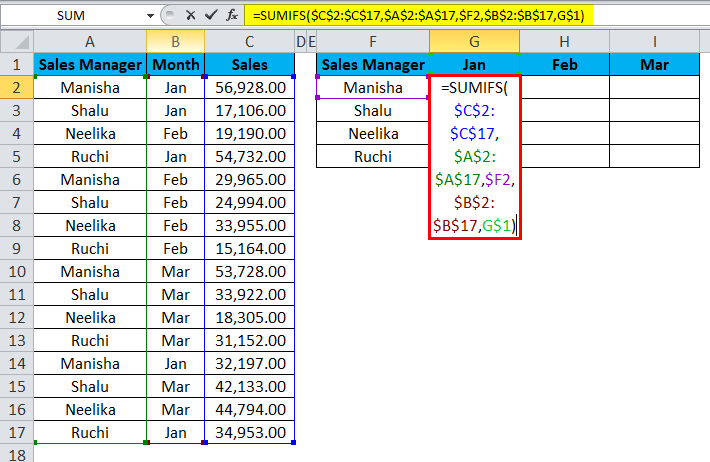The height and width of the screenshot is (462, 710).
Task: Click cell with sales value 34,953.00
Action: (x=249, y=432)
